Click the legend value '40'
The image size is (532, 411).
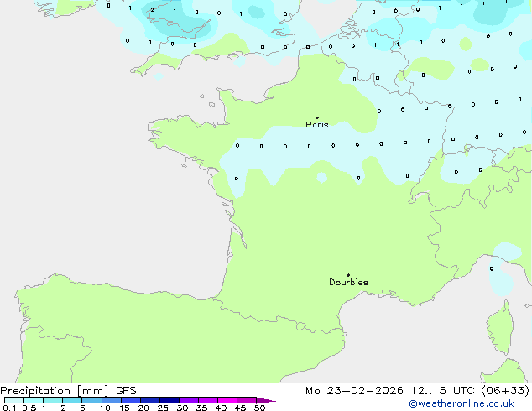[x=221, y=408]
